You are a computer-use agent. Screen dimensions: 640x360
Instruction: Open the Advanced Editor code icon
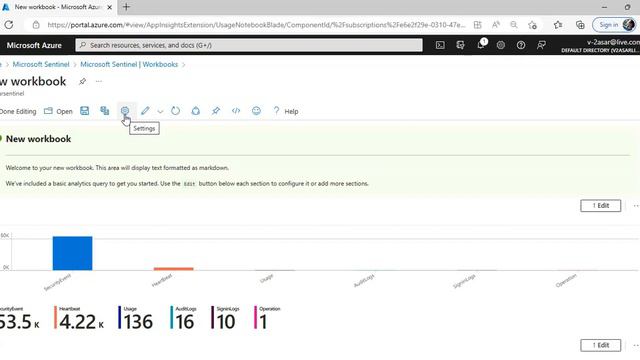click(x=236, y=111)
